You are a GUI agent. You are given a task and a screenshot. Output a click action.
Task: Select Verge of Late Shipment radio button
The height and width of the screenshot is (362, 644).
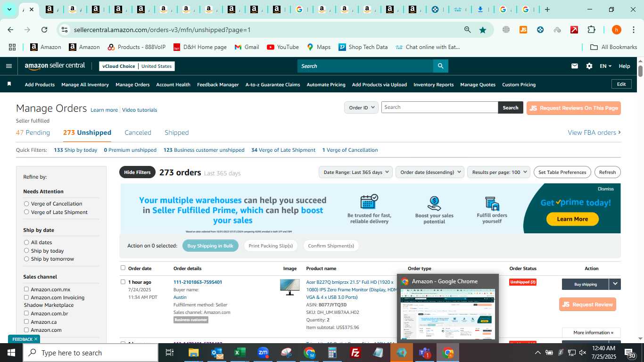tap(26, 212)
